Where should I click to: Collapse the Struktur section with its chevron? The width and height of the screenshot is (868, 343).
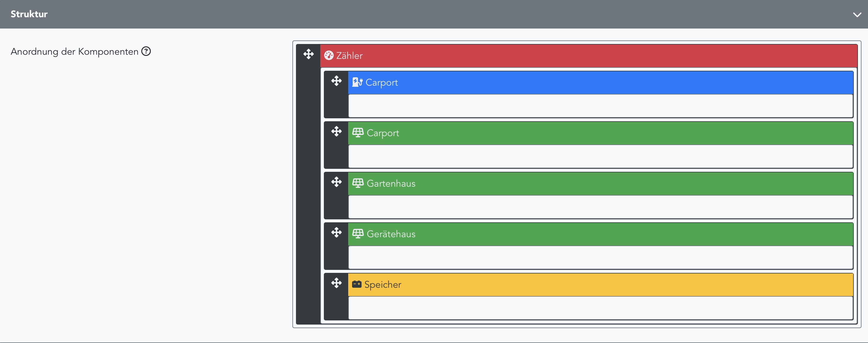[x=857, y=15]
